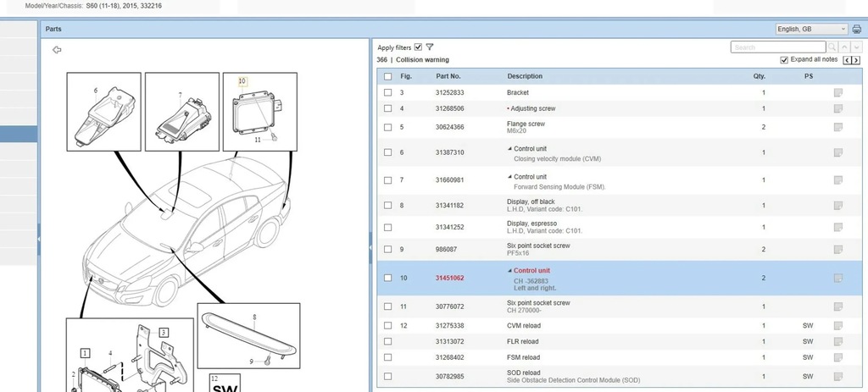This screenshot has width=868, height=392.
Task: Open note icon for CVM reload row
Action: pyautogui.click(x=838, y=326)
